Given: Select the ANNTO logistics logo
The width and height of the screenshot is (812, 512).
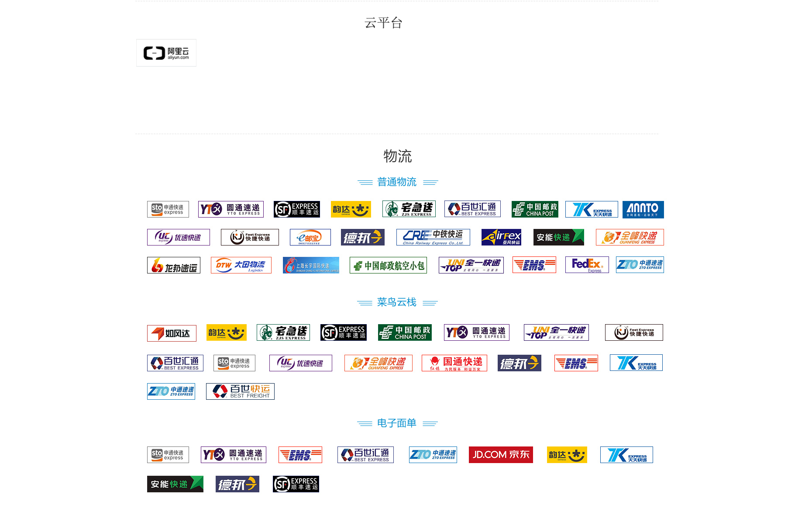Looking at the screenshot, I should pos(643,209).
